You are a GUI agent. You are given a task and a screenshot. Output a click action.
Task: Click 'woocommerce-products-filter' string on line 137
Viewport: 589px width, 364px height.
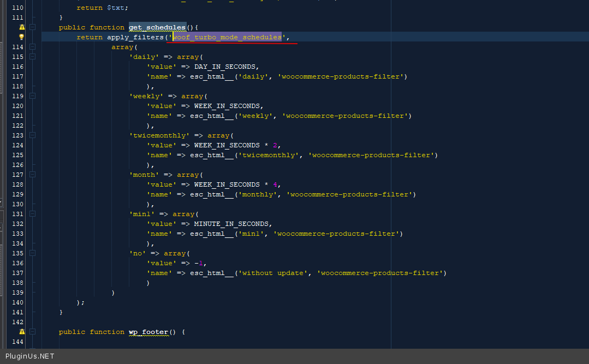pos(380,273)
